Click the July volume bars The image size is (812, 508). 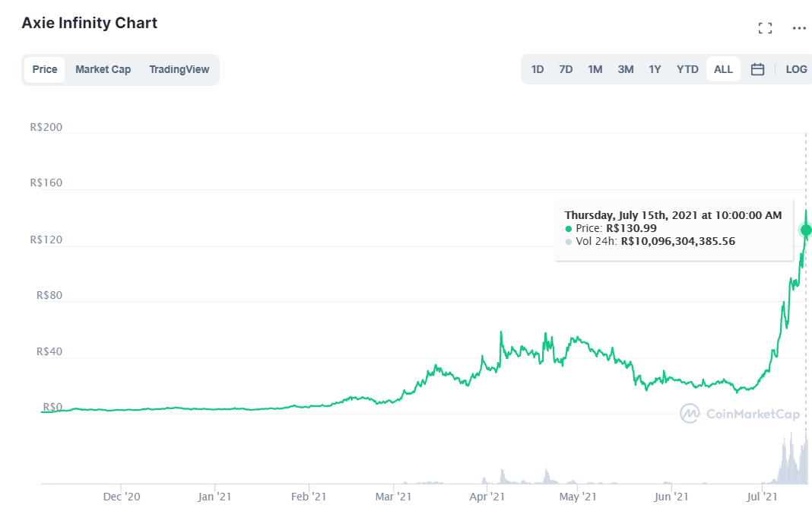791,464
